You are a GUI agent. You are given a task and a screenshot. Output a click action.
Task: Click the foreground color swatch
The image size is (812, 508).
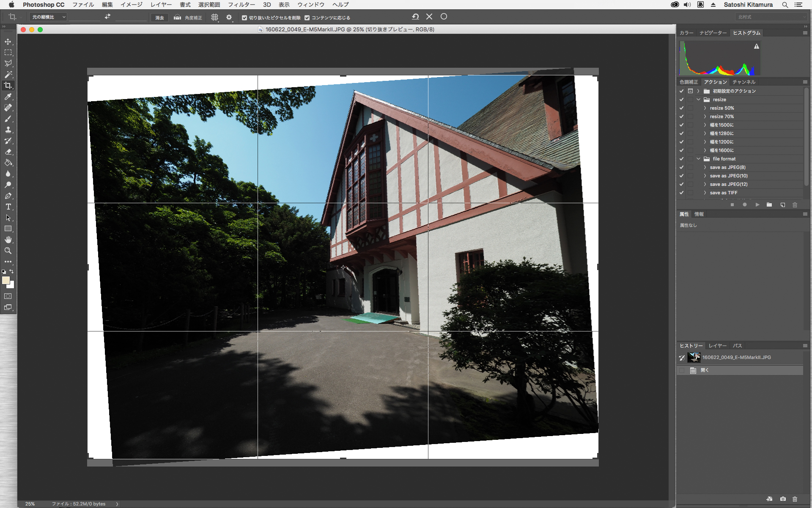[5, 280]
